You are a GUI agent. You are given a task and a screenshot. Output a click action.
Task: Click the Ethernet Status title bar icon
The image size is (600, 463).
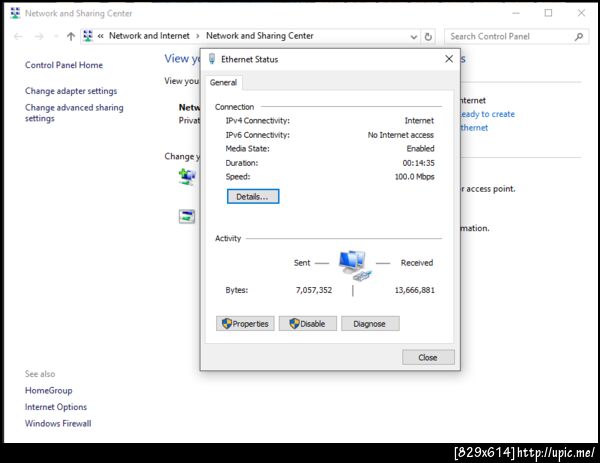point(212,59)
